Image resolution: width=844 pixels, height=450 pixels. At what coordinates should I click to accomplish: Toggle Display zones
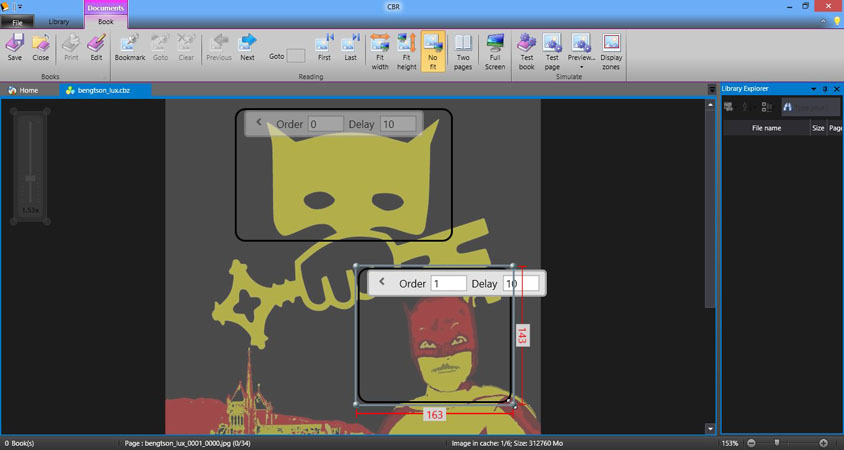point(611,52)
